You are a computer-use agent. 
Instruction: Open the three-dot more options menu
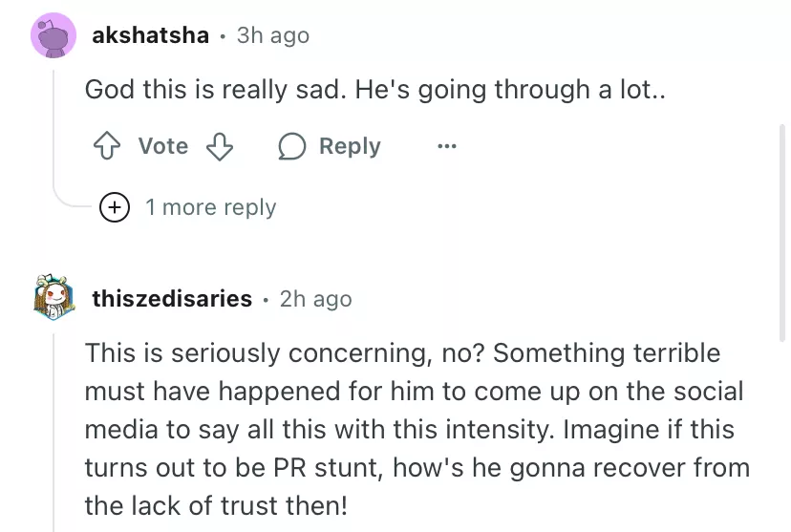pyautogui.click(x=446, y=146)
